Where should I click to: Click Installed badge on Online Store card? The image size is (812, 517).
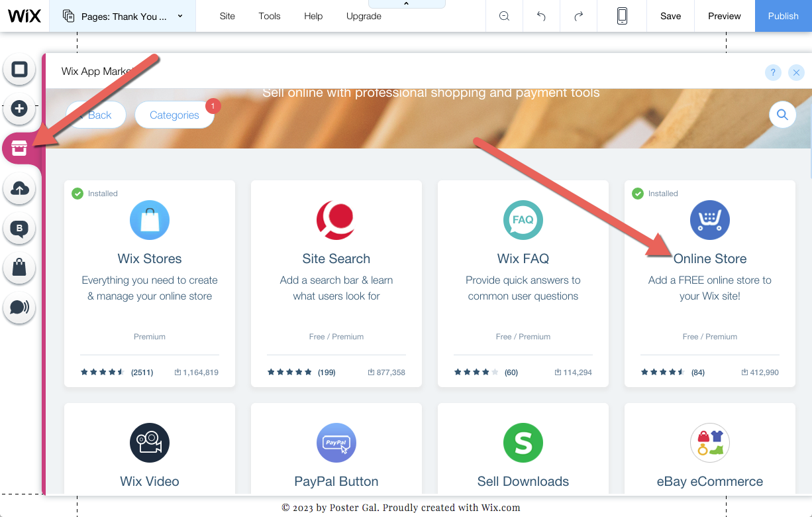tap(655, 194)
